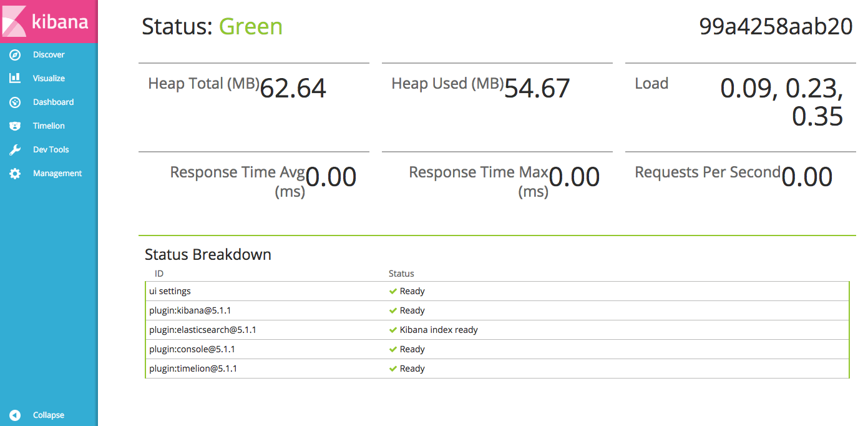
Task: Open Dev Tools from sidebar
Action: tap(51, 150)
